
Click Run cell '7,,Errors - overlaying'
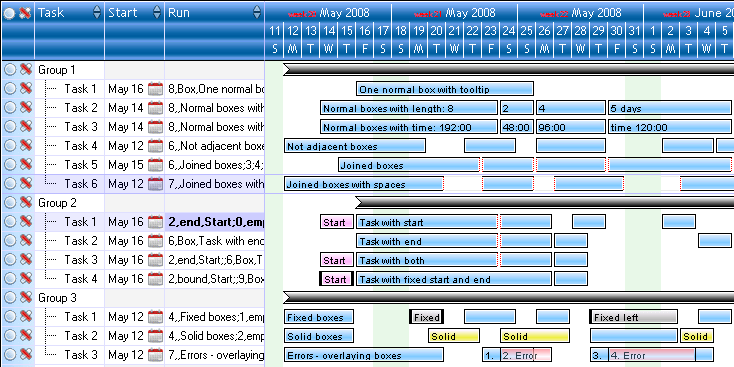[215, 355]
